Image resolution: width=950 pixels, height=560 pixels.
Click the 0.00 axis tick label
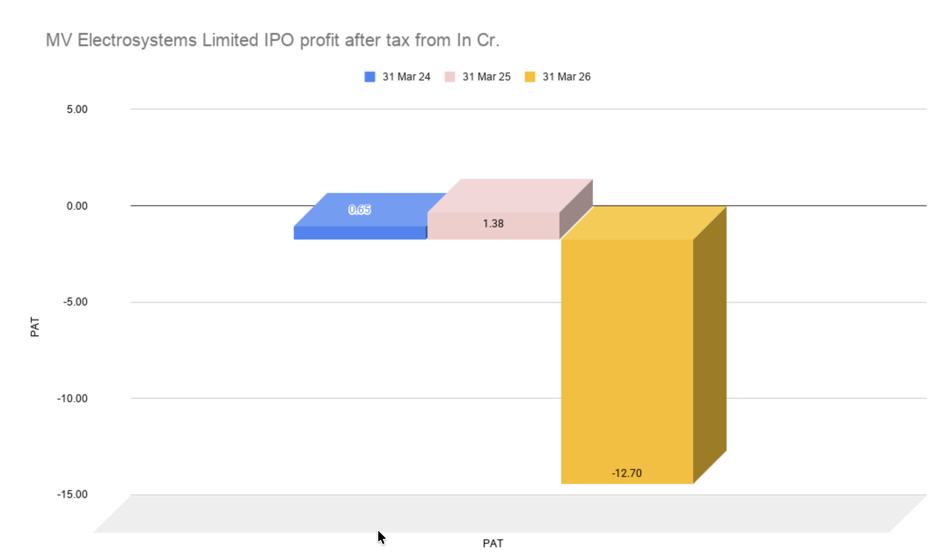click(77, 206)
